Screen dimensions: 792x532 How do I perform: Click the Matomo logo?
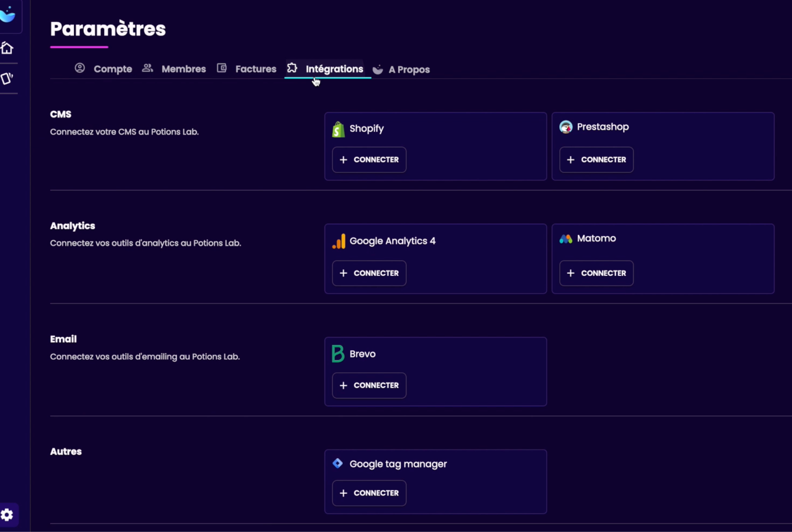[566, 239]
